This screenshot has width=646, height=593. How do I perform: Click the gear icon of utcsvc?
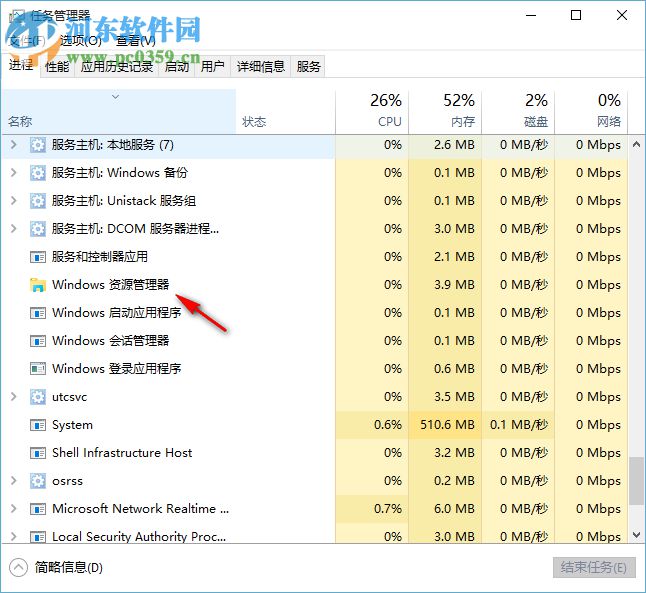(38, 397)
